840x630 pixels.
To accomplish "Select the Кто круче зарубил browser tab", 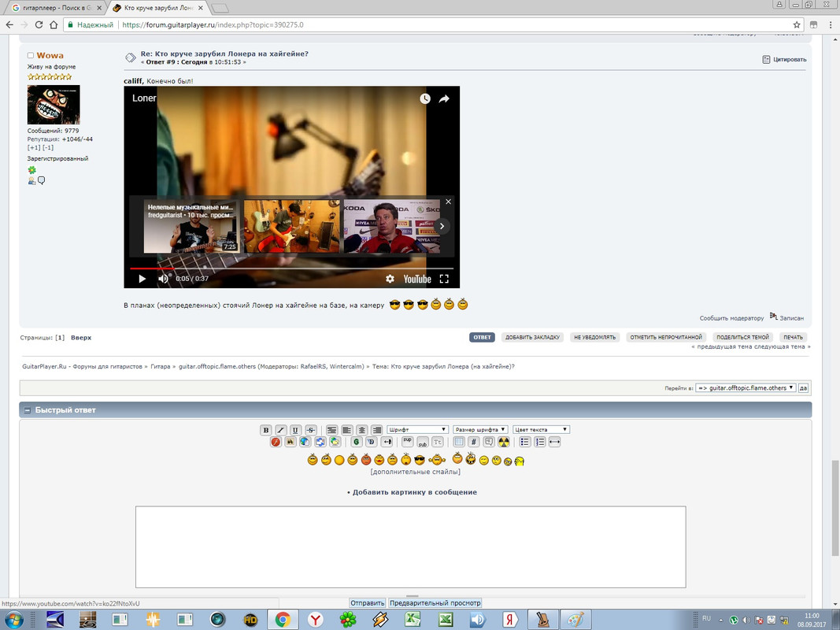I will click(158, 8).
